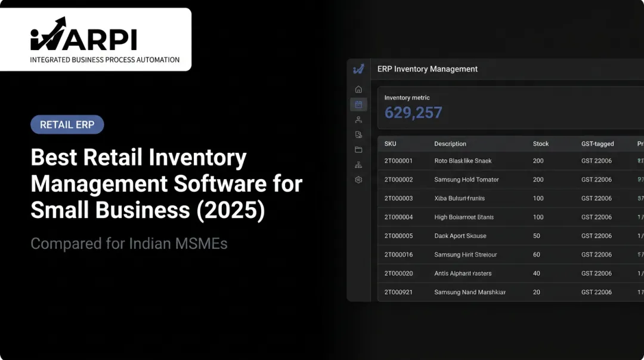Select SKU 2T000020 cell
This screenshot has height=360, width=644.
398,273
